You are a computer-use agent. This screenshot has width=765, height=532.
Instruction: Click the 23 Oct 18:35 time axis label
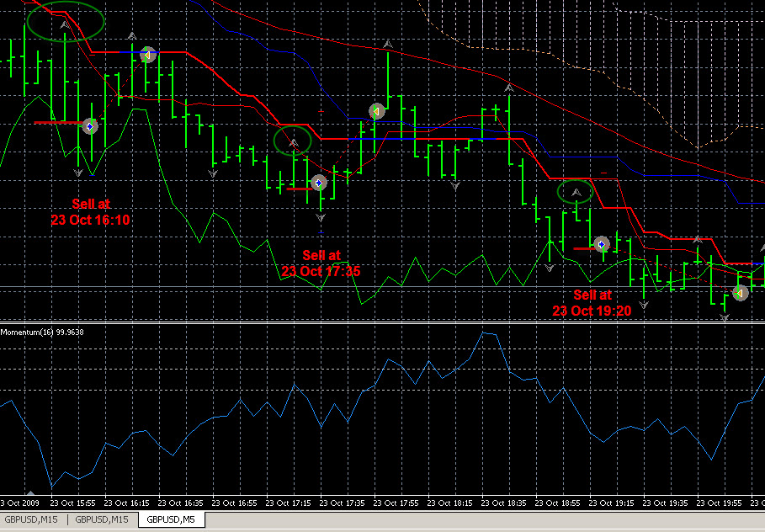pyautogui.click(x=505, y=503)
